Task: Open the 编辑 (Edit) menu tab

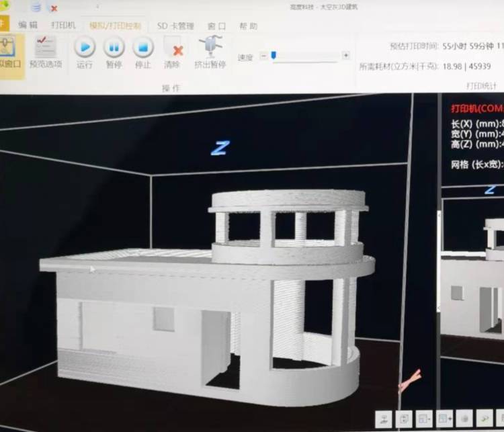Action: [28, 26]
